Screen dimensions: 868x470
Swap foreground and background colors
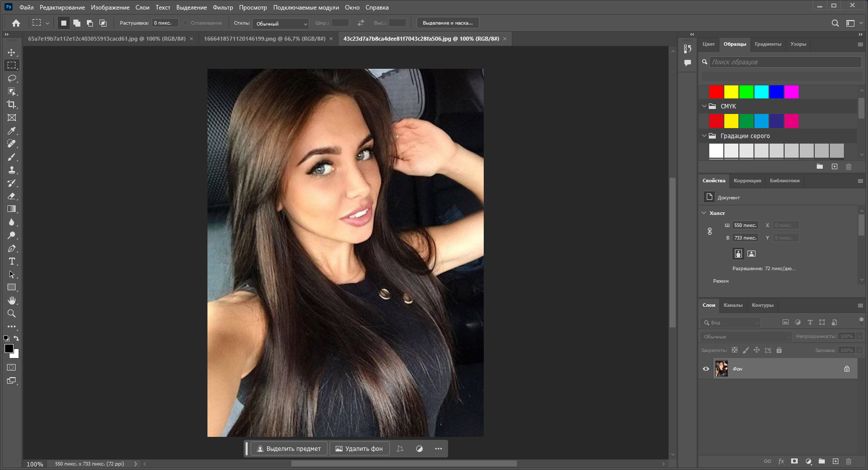[16, 338]
